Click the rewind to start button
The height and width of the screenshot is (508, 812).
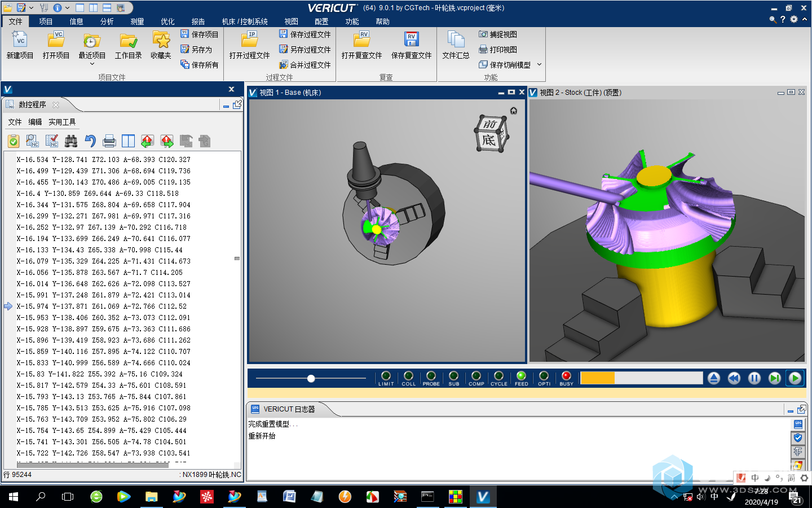(x=734, y=378)
